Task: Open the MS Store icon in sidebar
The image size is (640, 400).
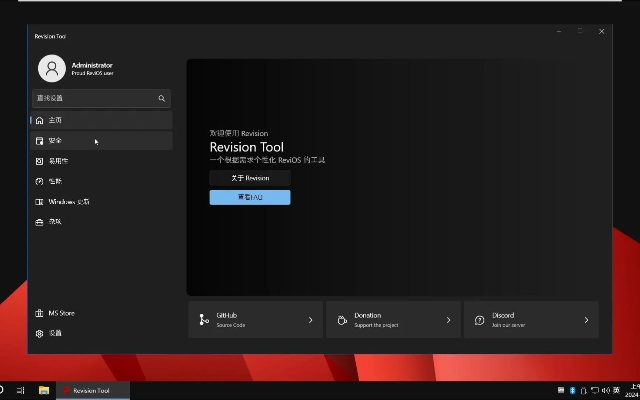Action: (40, 313)
